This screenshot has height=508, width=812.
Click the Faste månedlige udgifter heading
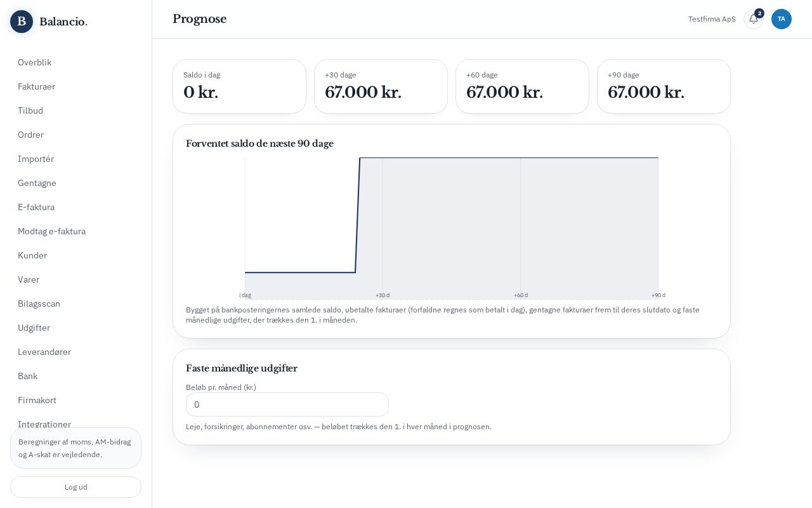(x=242, y=368)
